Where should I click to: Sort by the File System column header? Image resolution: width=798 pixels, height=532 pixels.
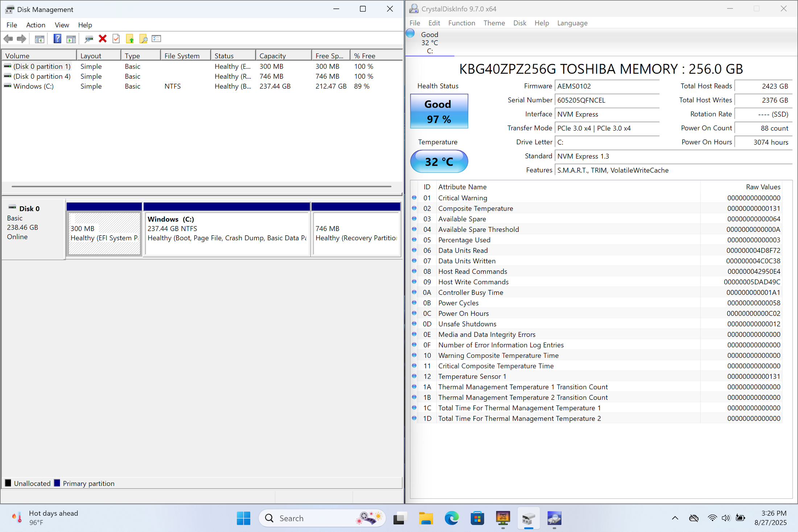[186, 55]
